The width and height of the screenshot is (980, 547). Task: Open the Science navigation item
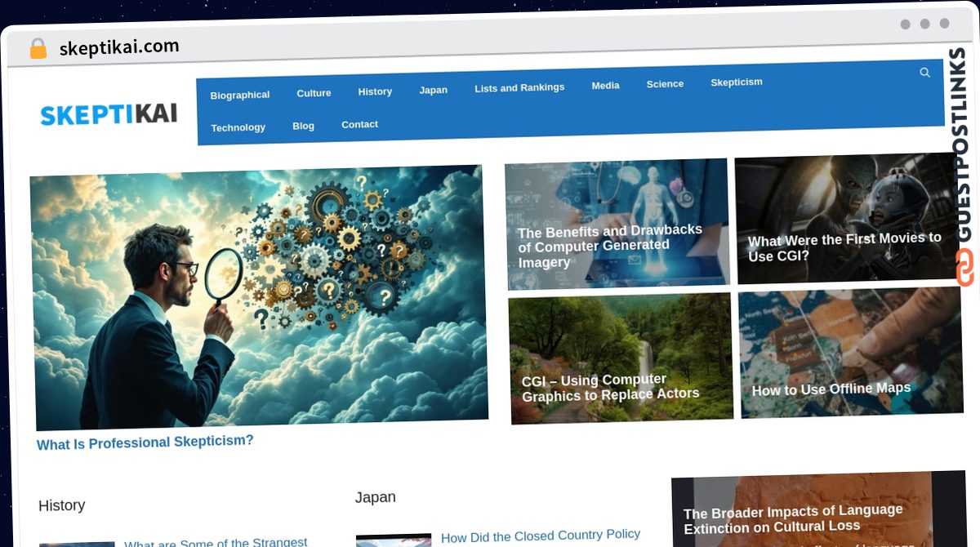pos(665,83)
